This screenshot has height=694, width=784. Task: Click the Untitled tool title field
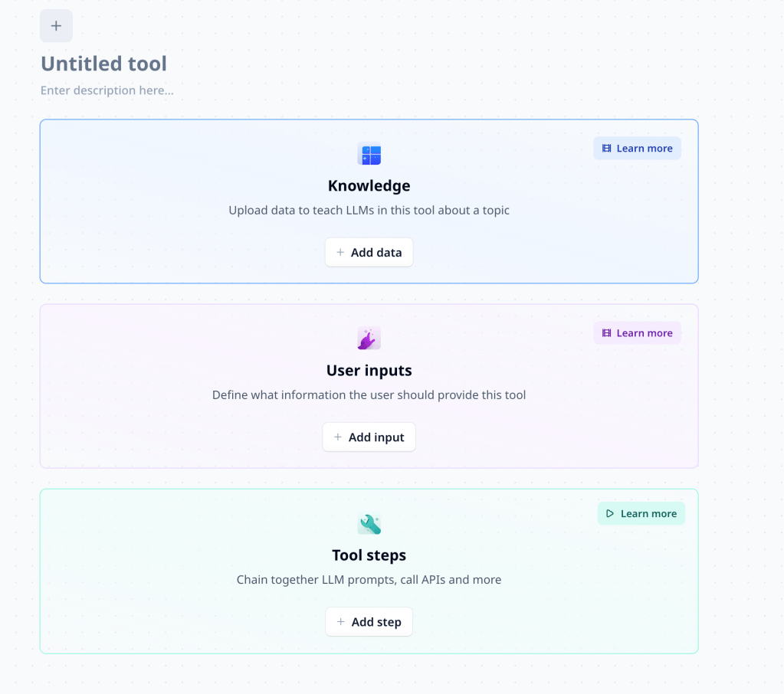pos(103,64)
